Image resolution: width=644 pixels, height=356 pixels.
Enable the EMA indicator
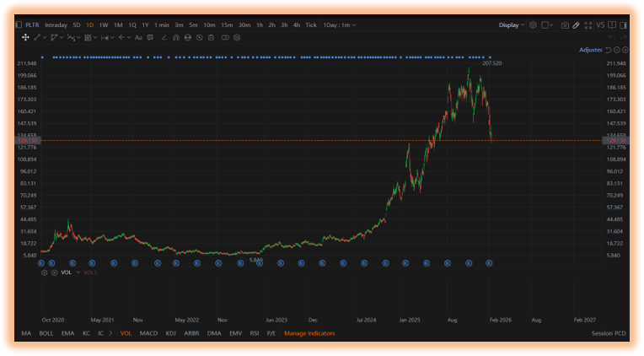[x=67, y=333]
